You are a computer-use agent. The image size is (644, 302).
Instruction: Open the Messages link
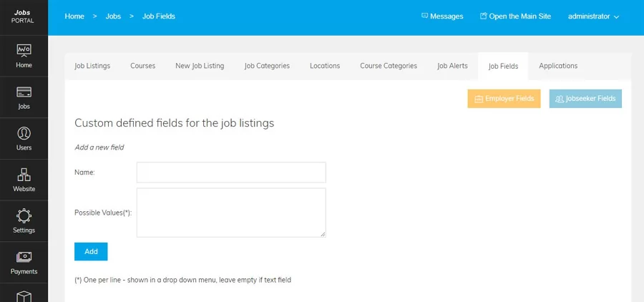pyautogui.click(x=442, y=16)
